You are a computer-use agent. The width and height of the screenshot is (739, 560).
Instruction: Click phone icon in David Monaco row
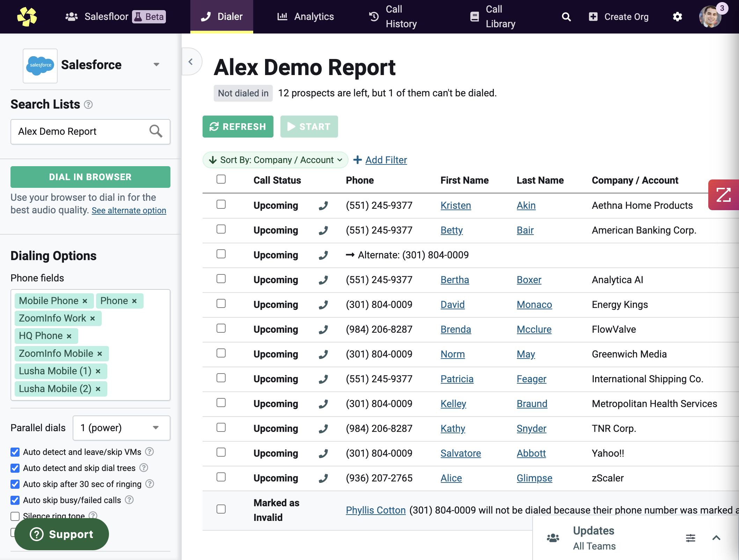[x=323, y=305]
